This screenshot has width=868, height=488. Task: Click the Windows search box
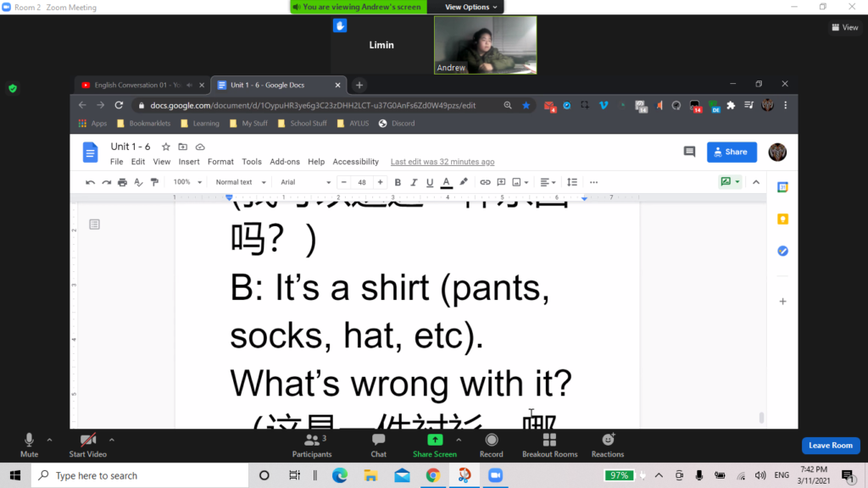(140, 475)
